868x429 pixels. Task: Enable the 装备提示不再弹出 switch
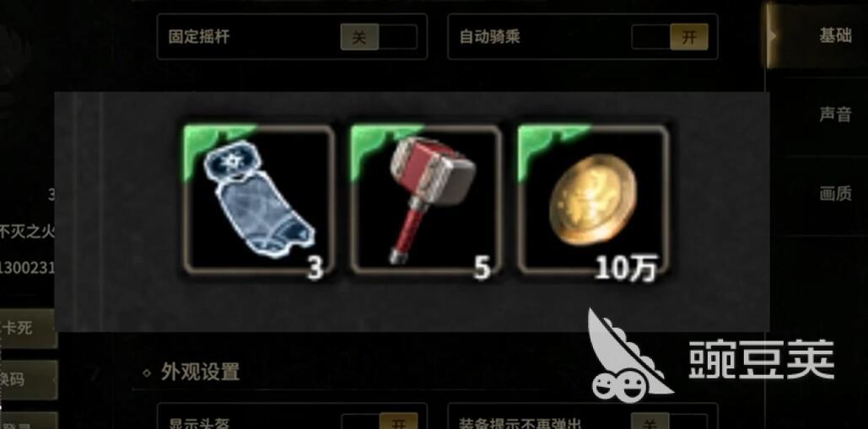pyautogui.click(x=670, y=422)
